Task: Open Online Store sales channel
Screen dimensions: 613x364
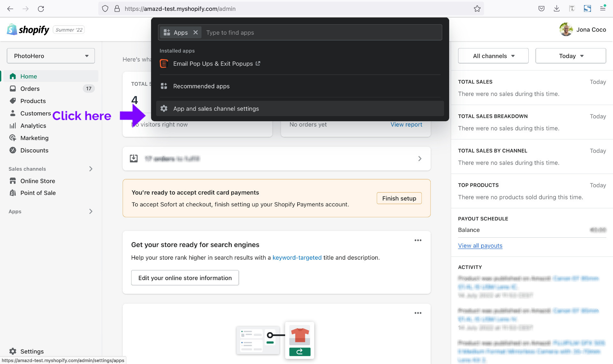Action: (38, 181)
